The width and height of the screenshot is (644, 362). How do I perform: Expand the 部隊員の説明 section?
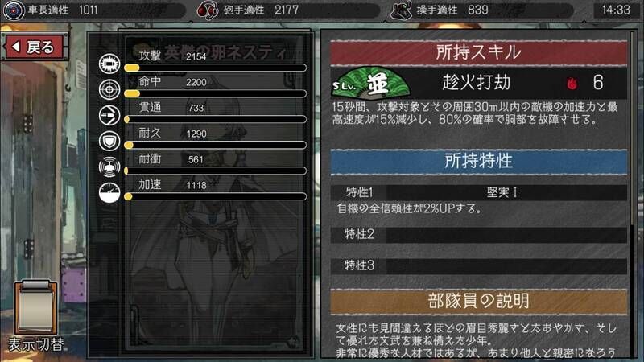point(478,301)
